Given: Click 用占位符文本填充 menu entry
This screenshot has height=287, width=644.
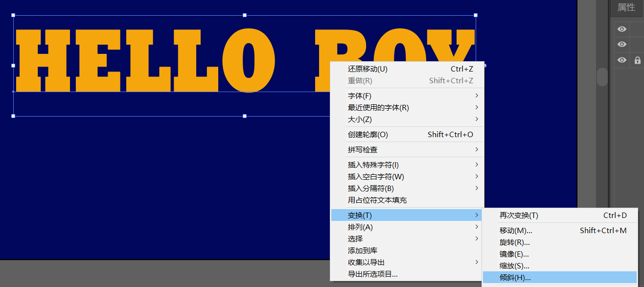Looking at the screenshot, I should [x=407, y=200].
